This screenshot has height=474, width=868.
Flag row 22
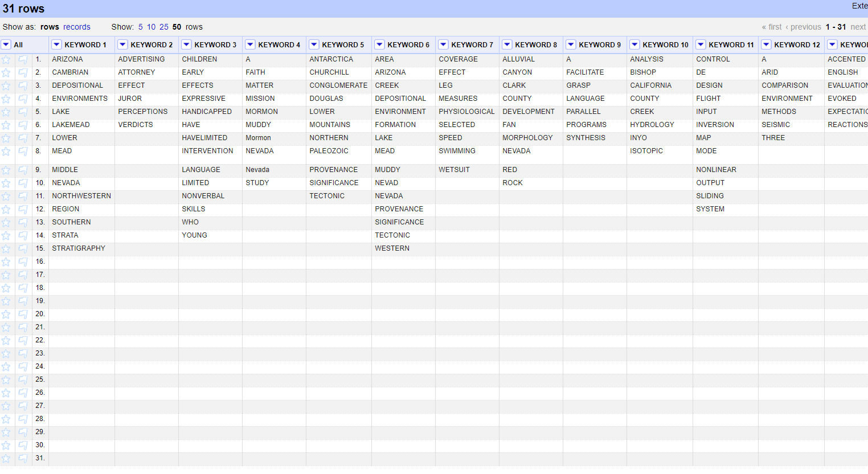[x=23, y=340]
